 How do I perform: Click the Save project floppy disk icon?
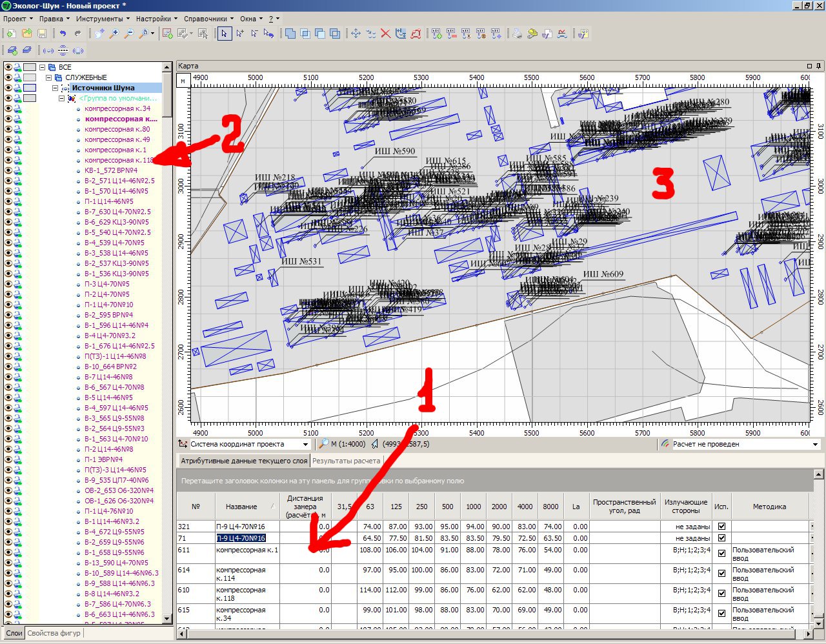coord(43,34)
